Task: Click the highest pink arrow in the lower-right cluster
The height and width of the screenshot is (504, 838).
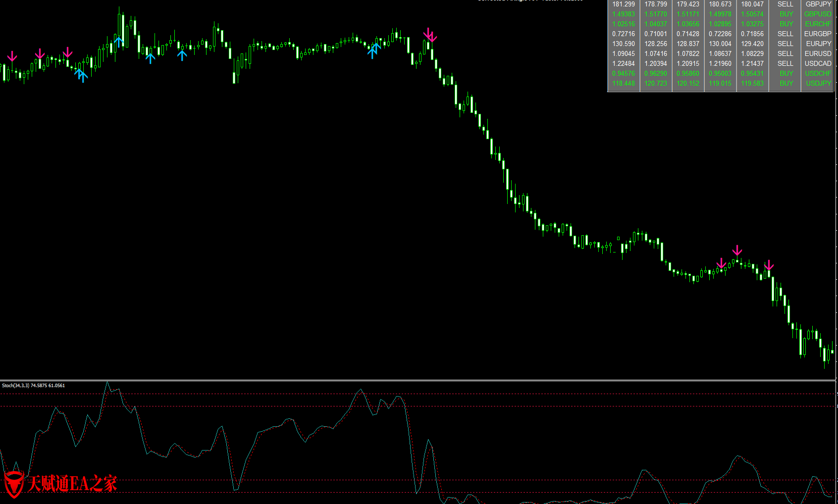Action: 737,250
